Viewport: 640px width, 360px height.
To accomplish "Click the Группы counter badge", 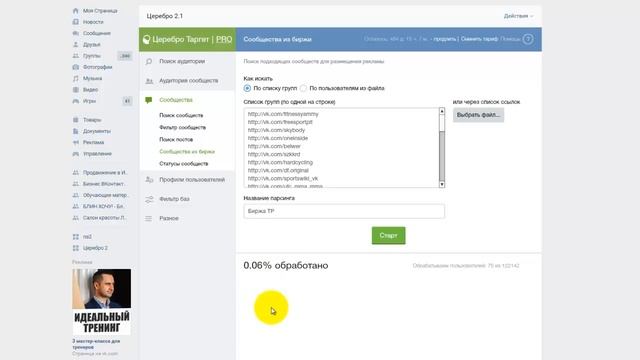I will pos(125,56).
